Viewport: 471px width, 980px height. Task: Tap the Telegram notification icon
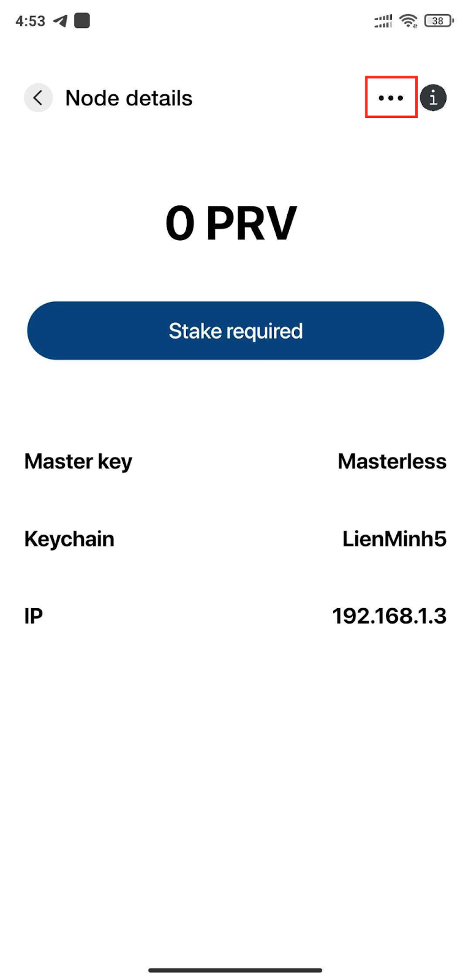tap(60, 21)
